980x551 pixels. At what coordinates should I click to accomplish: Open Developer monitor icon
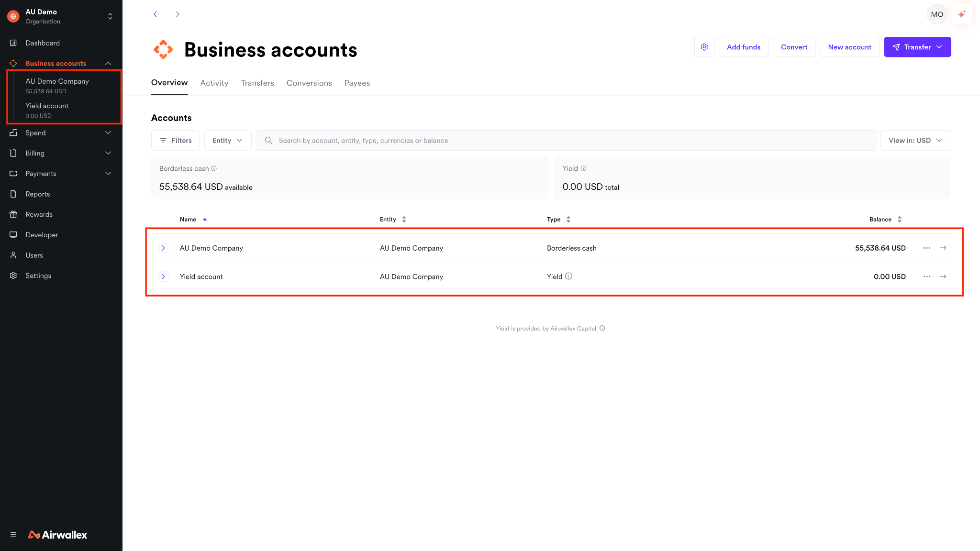[x=13, y=235]
